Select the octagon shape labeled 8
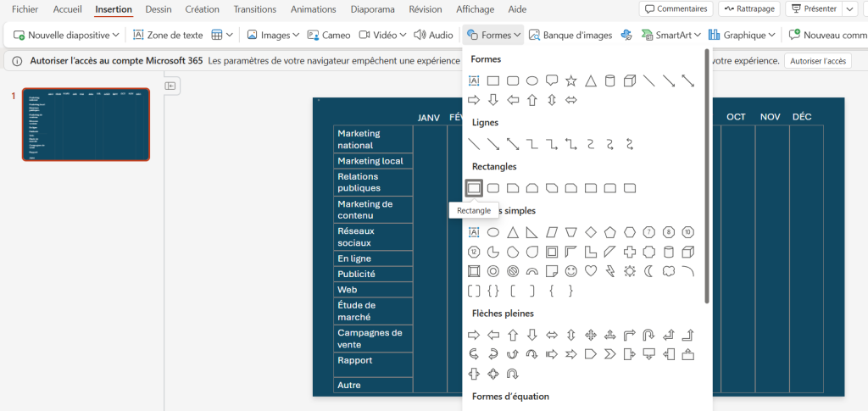The height and width of the screenshot is (411, 868). coord(668,232)
